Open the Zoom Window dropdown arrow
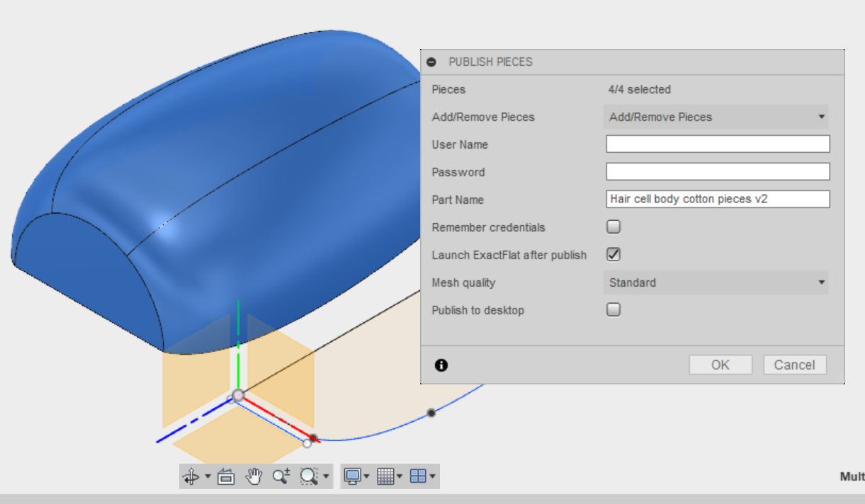Screen dimensions: 865x504 point(325,477)
